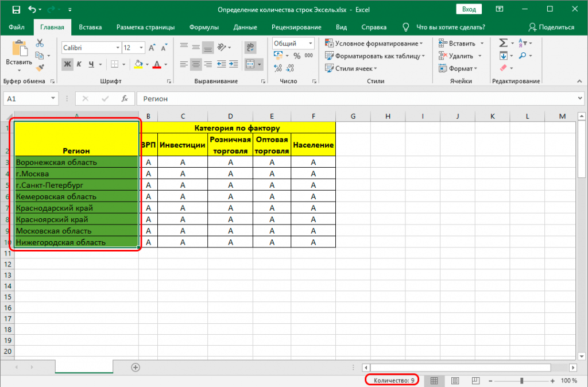Toggle Italic formatting (К)
This screenshot has width=588, height=387.
79,64
